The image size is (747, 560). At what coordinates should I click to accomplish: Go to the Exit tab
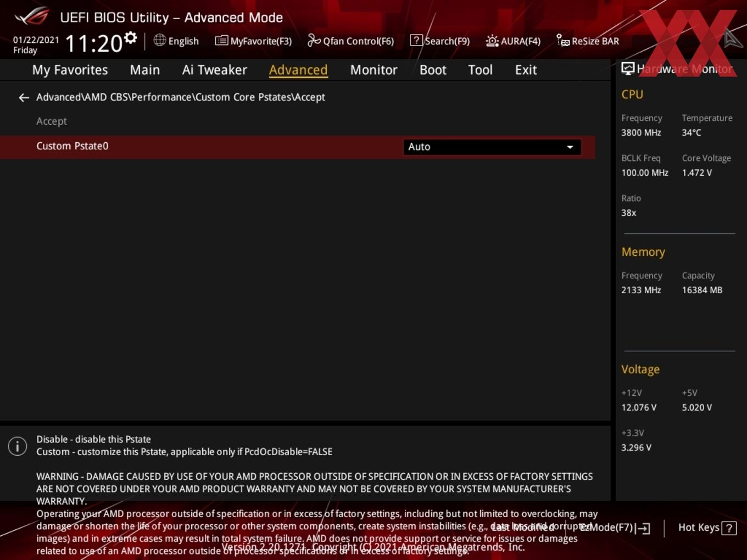pos(526,70)
